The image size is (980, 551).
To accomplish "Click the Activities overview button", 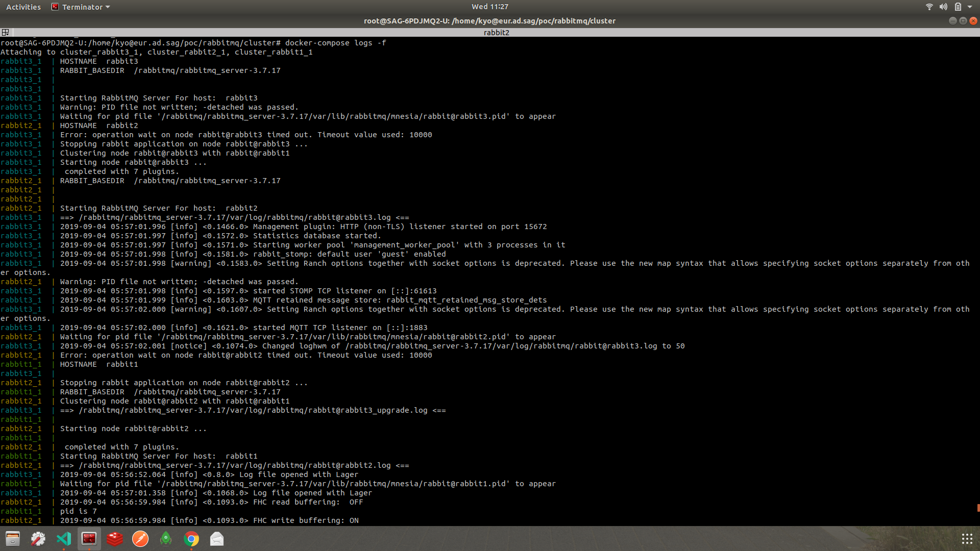I will point(23,7).
